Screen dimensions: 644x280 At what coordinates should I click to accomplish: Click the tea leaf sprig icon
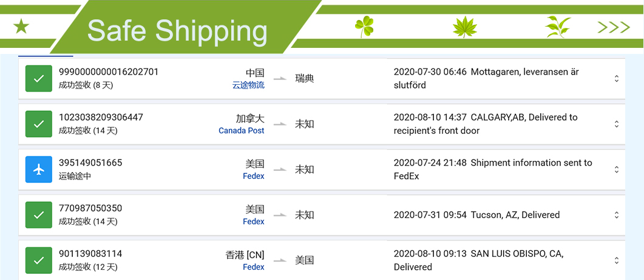[x=558, y=27]
